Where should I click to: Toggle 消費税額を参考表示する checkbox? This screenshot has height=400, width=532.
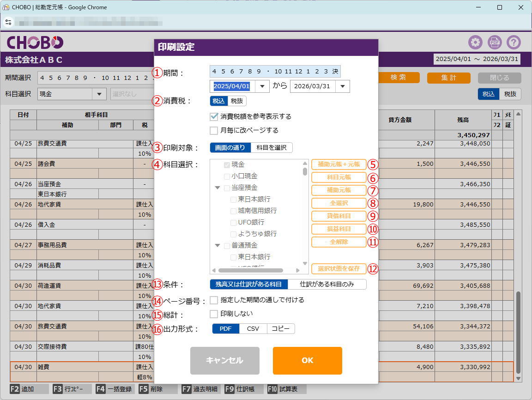(x=214, y=116)
